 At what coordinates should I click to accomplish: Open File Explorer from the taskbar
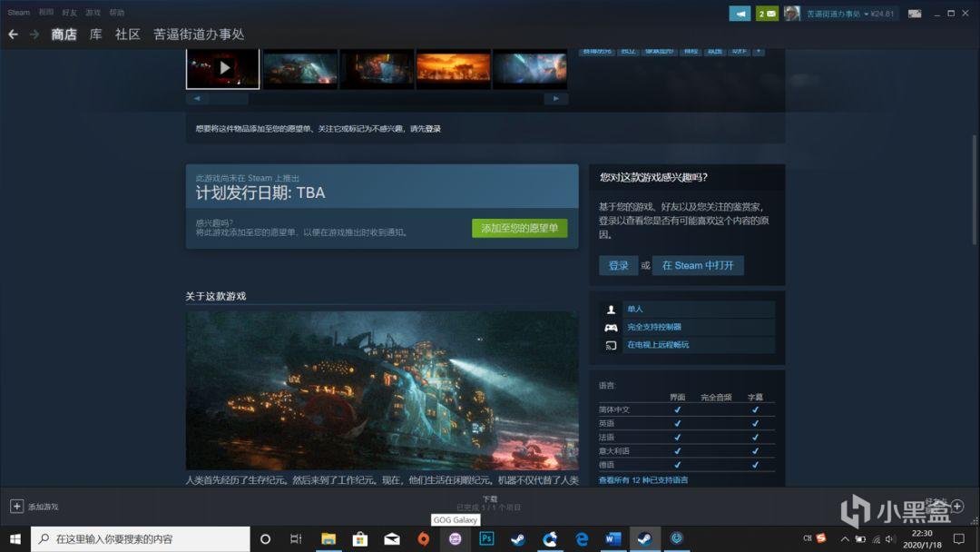328,539
